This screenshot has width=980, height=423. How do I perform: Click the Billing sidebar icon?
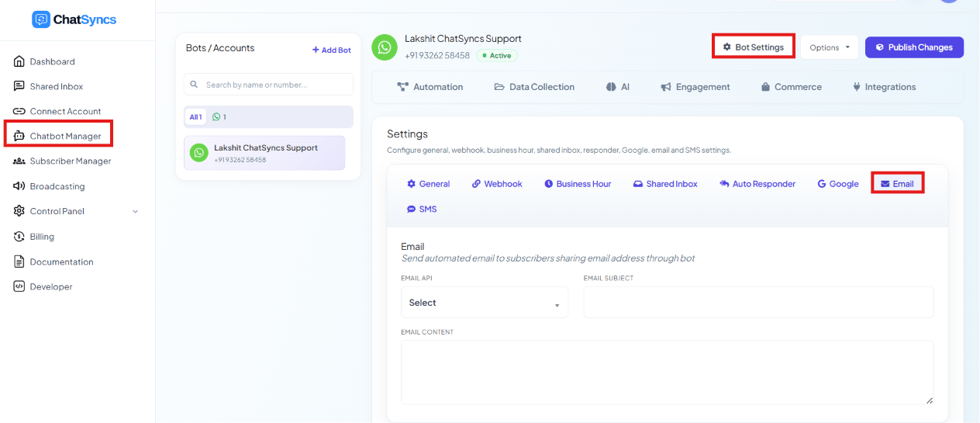pos(19,237)
